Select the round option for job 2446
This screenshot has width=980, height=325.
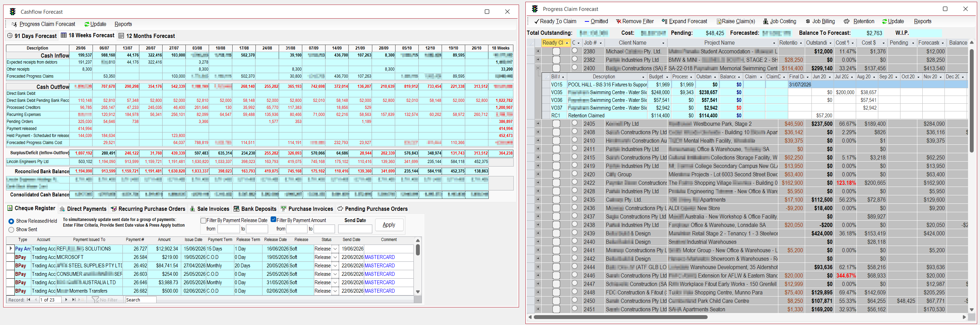(575, 275)
